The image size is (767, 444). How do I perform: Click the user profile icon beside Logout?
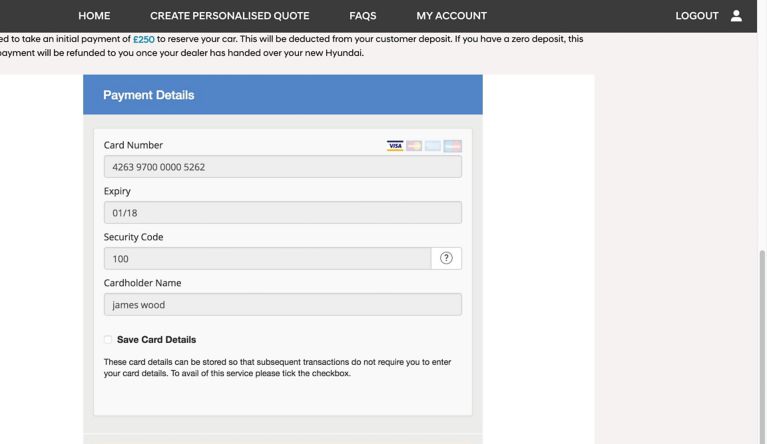pos(736,16)
